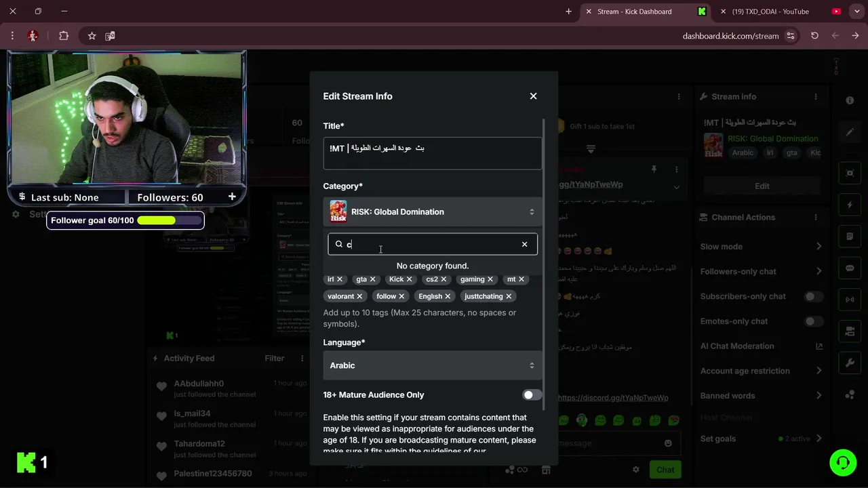The height and width of the screenshot is (488, 868).
Task: Click the category search input box
Action: (x=433, y=244)
